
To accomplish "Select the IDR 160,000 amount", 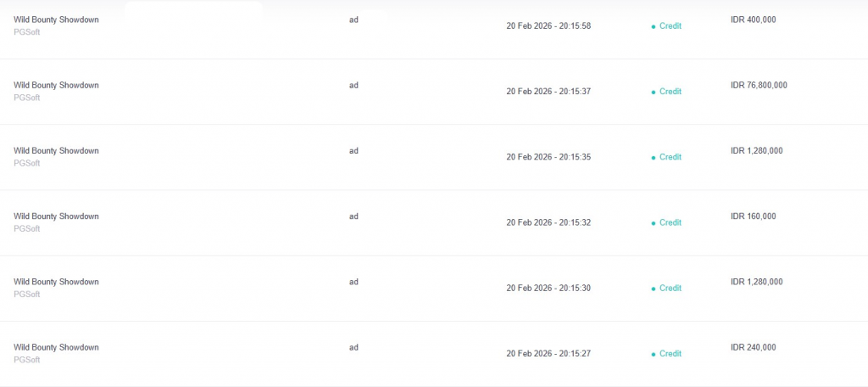I will (753, 216).
